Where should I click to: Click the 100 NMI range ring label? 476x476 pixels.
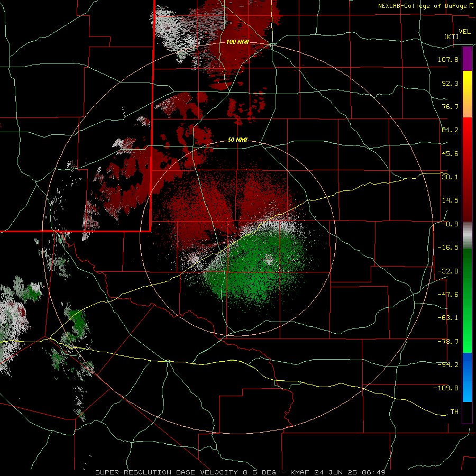point(237,42)
